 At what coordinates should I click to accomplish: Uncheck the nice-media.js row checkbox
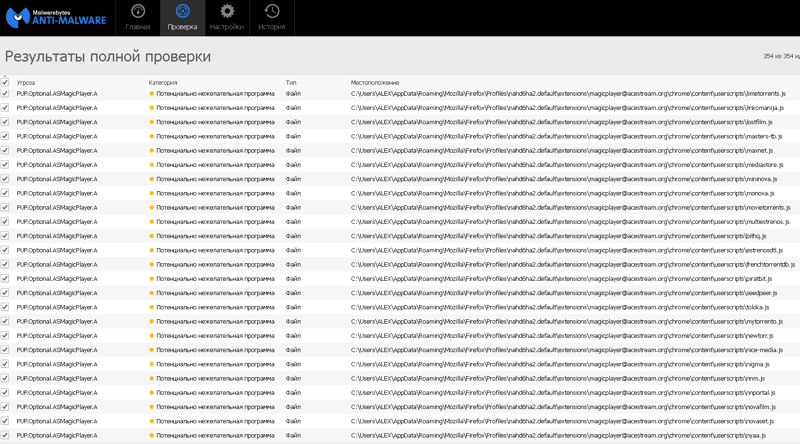coord(5,350)
